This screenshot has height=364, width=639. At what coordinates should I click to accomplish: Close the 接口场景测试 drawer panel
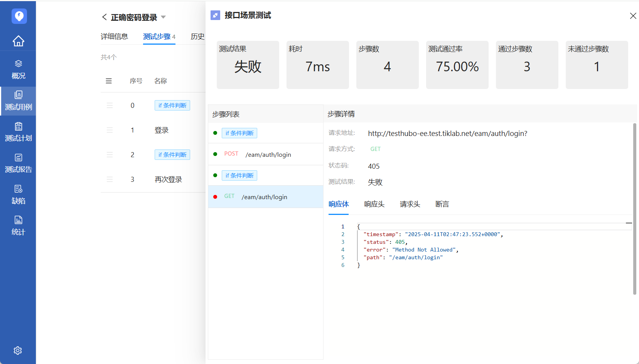pos(633,16)
